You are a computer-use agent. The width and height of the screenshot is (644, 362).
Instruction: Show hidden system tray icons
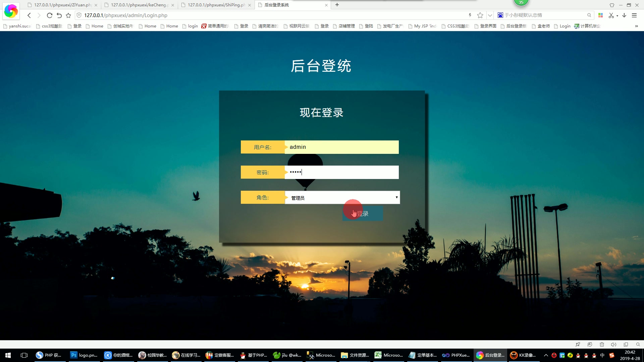point(546,355)
